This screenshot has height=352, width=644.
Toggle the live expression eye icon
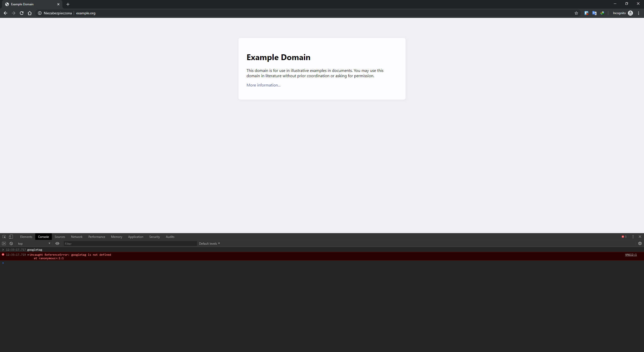57,243
